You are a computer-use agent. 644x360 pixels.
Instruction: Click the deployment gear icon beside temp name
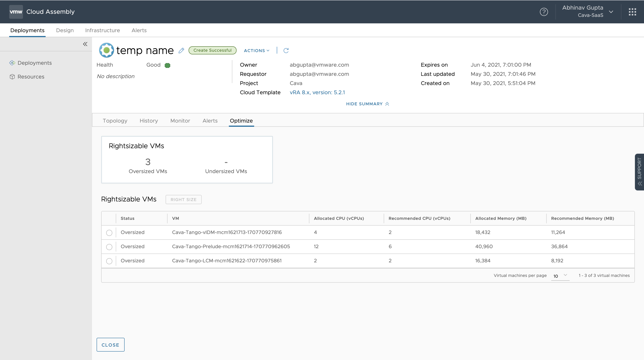(x=106, y=50)
